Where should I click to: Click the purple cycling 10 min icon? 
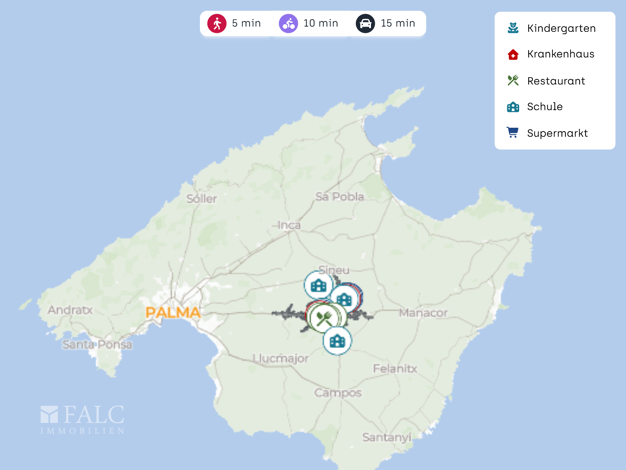288,23
